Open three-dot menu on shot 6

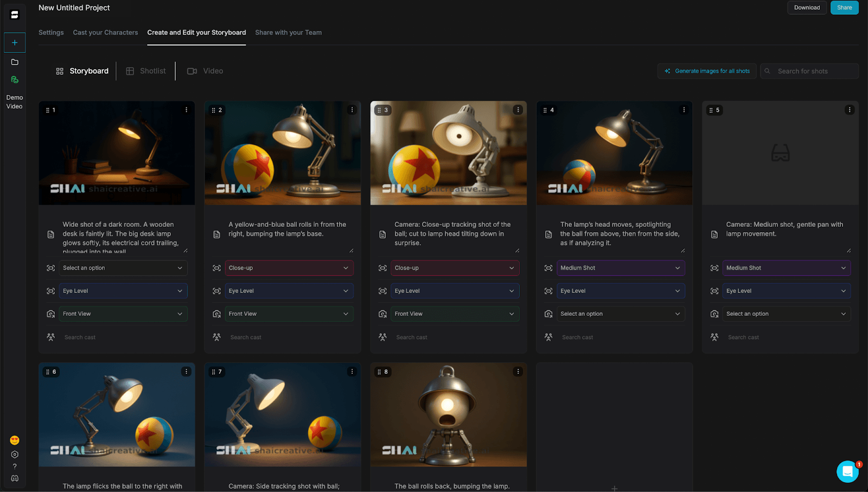[x=186, y=372]
